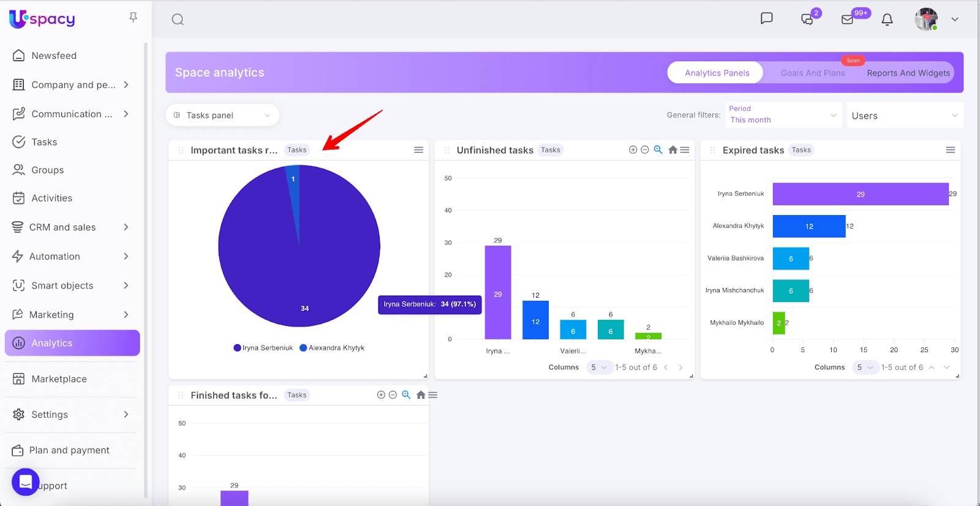Switch to Reports And Widgets tab

[x=908, y=73]
